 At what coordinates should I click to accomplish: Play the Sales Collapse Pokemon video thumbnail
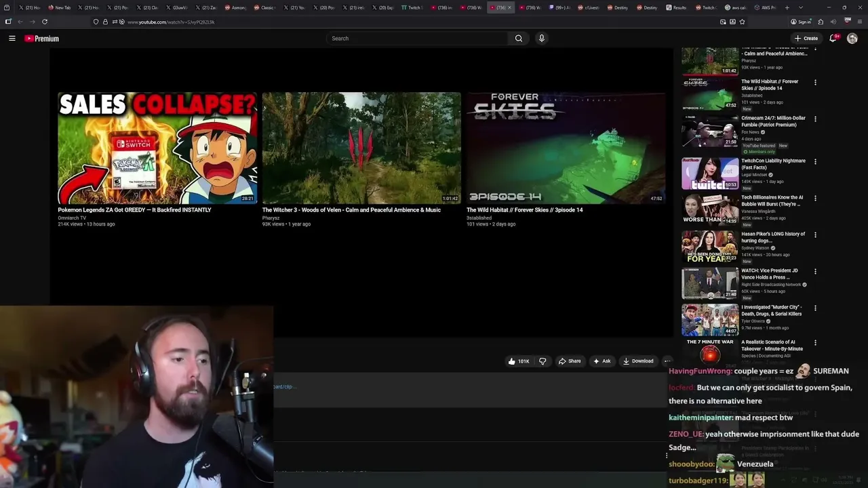[x=157, y=148]
